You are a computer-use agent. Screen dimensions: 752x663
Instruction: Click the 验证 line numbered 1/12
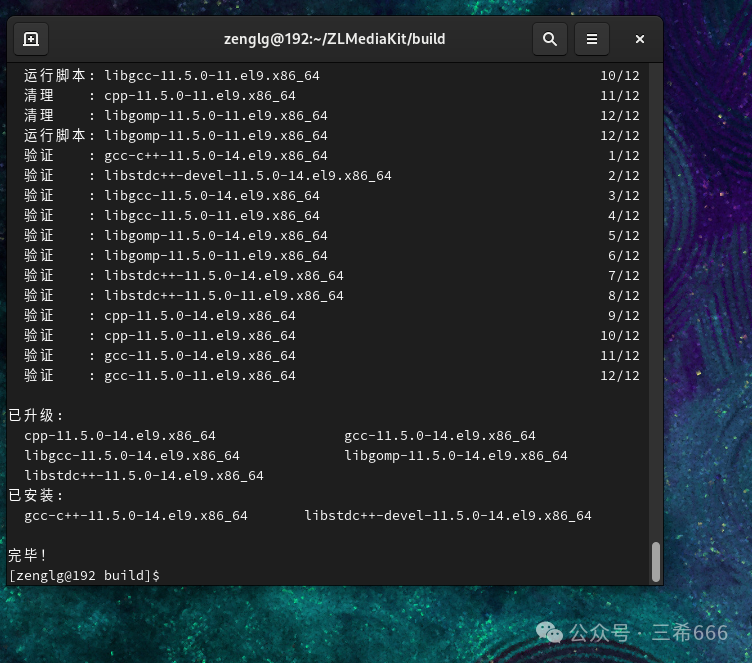click(216, 156)
